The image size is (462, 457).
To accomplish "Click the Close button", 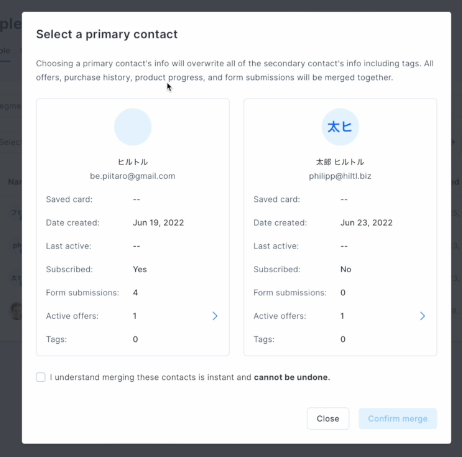I will (328, 418).
